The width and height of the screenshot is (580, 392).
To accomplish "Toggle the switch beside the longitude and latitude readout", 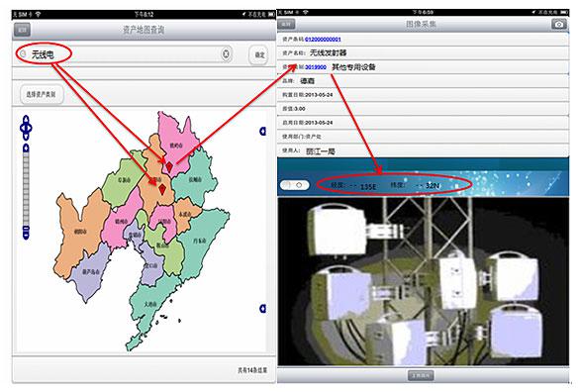I will (294, 184).
